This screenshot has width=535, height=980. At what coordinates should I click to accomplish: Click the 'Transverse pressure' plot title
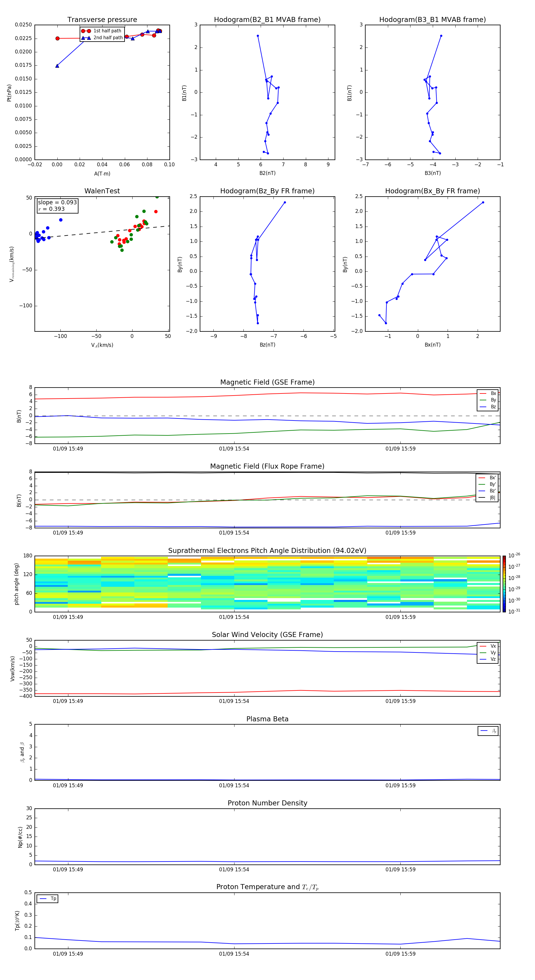(102, 20)
